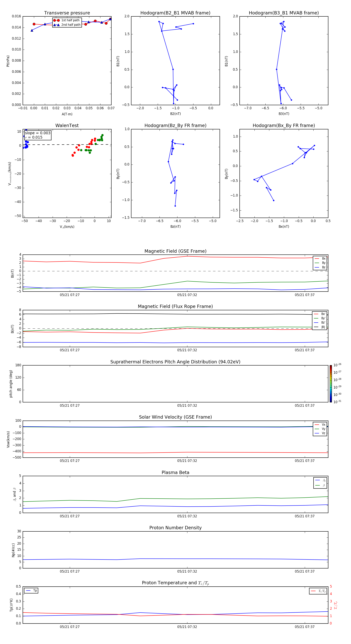
Task: Click the |B| legend entry in Flux Rope panel
Action: pyautogui.click(x=320, y=327)
